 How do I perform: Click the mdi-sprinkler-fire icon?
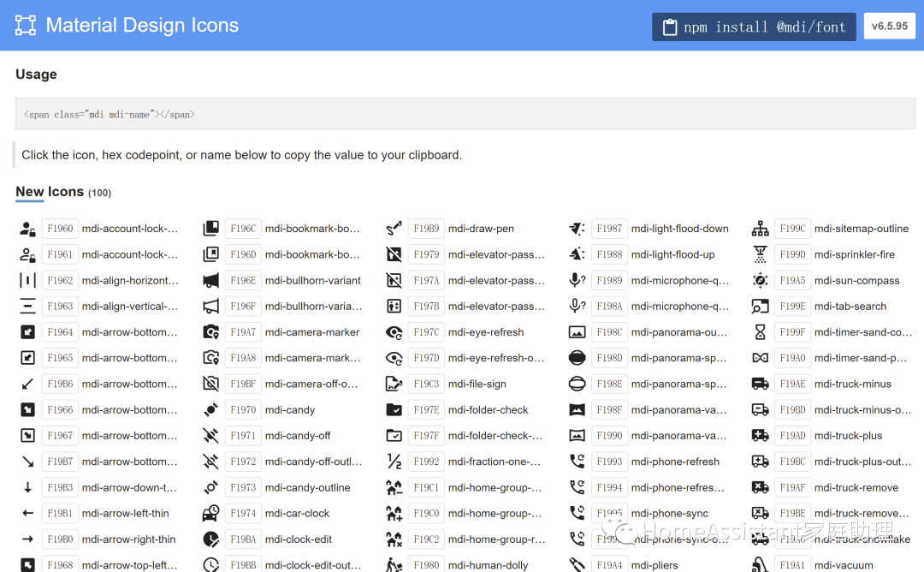coord(761,254)
